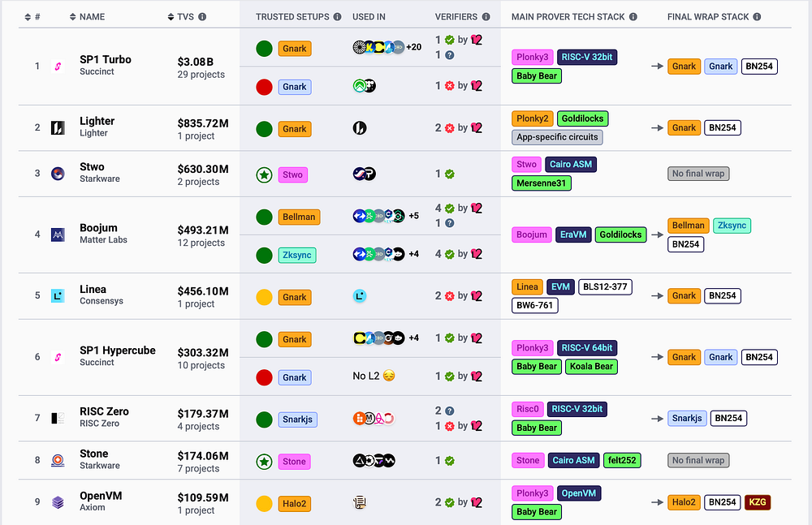Click the Linea icon in Used In column

coord(360,297)
